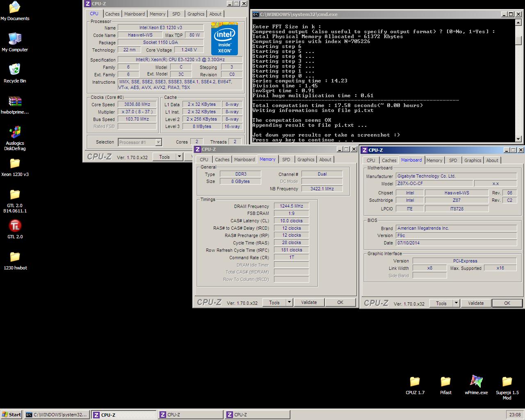
Task: Open the Start menu
Action: tap(11, 415)
